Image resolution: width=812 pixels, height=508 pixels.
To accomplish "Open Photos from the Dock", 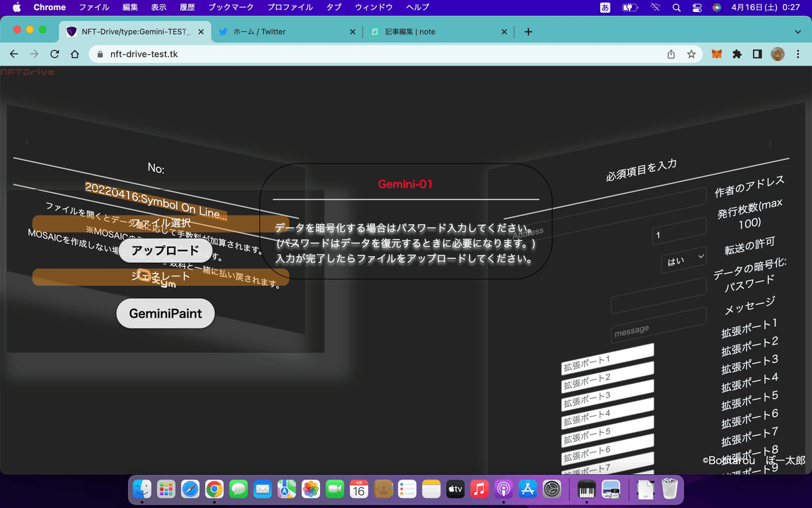I will [x=311, y=488].
